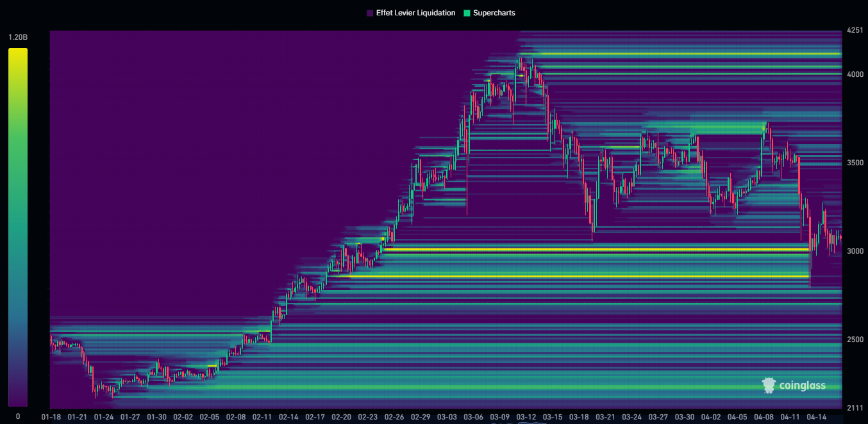The image size is (868, 424).
Task: Click the 1.20B maximum scale label
Action: [18, 37]
